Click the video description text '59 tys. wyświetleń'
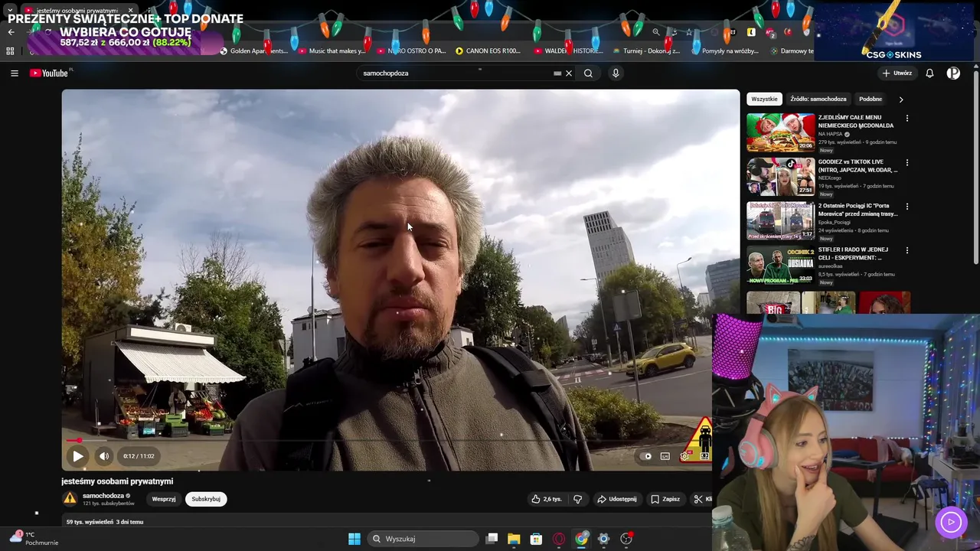Image resolution: width=980 pixels, height=551 pixels. (88, 522)
